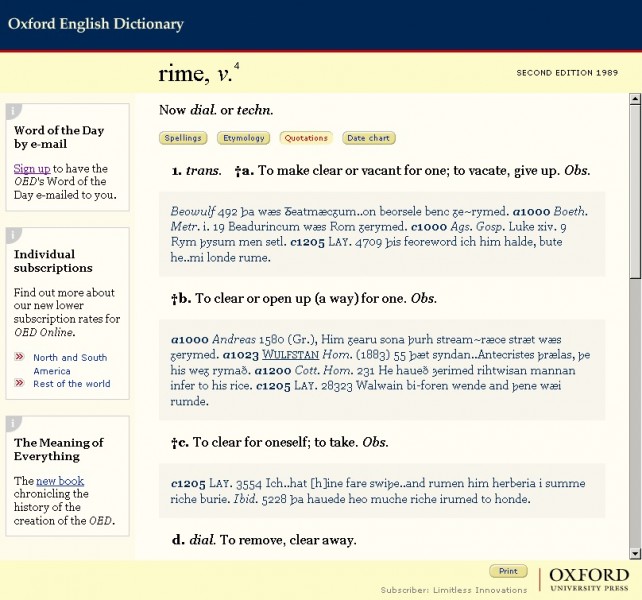
Task: Open the new book link
Action: tap(60, 481)
